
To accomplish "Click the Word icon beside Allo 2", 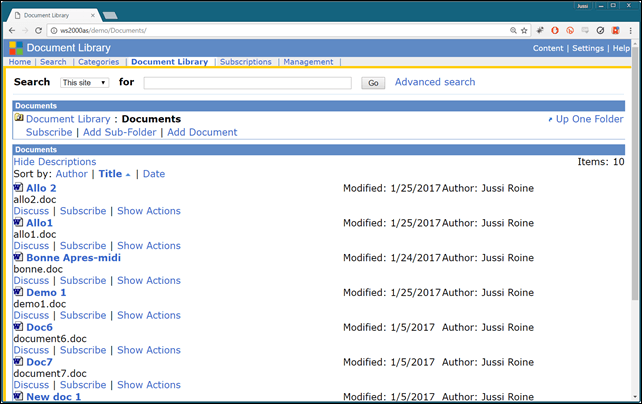I will (x=18, y=187).
